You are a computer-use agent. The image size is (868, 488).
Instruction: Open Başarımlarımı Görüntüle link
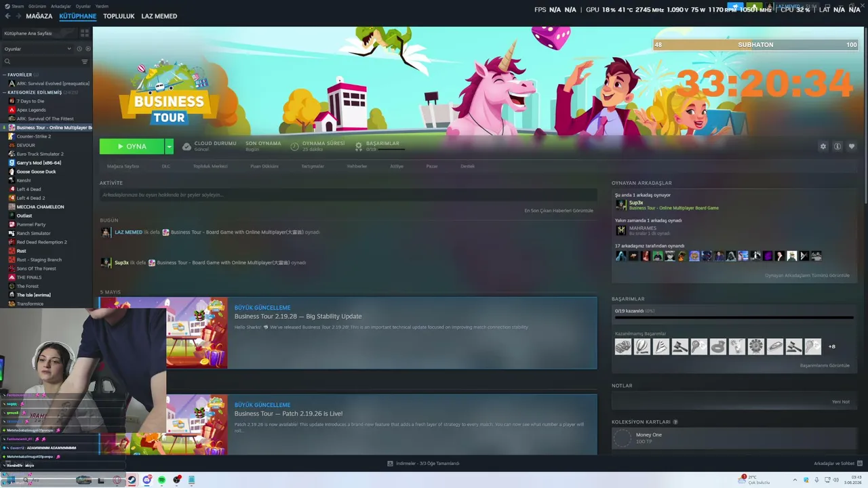(825, 365)
